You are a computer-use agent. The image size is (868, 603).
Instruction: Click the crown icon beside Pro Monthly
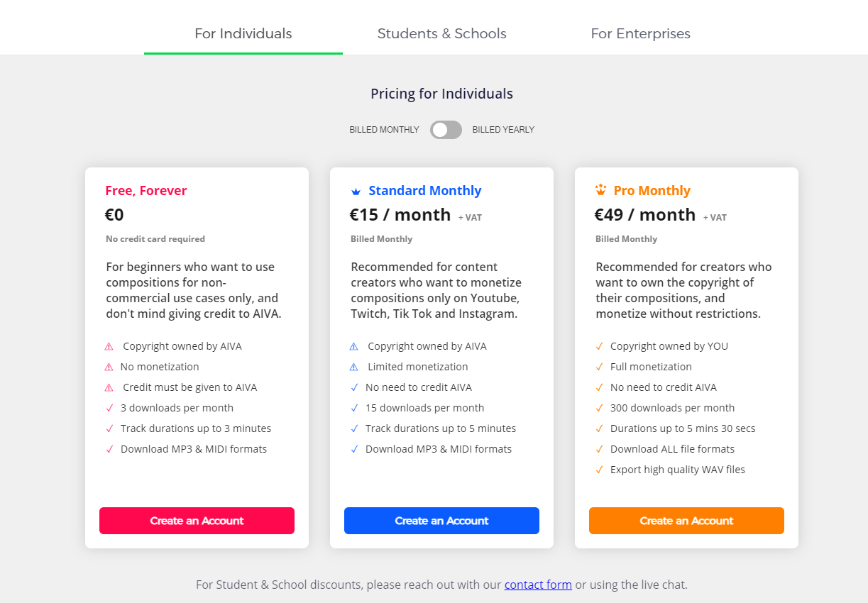(601, 190)
